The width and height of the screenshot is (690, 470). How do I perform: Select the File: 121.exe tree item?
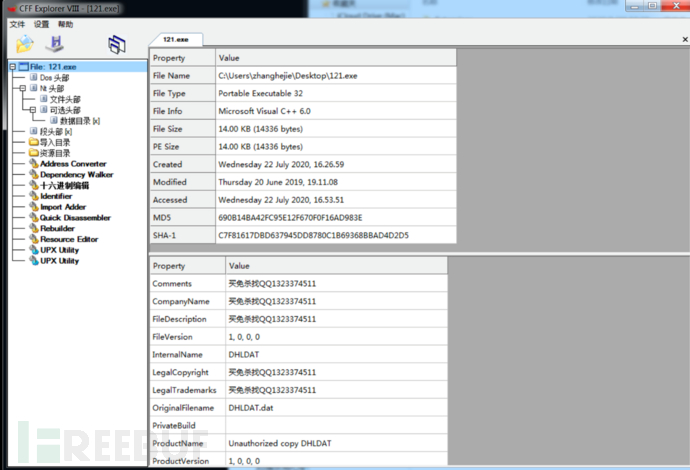click(53, 67)
